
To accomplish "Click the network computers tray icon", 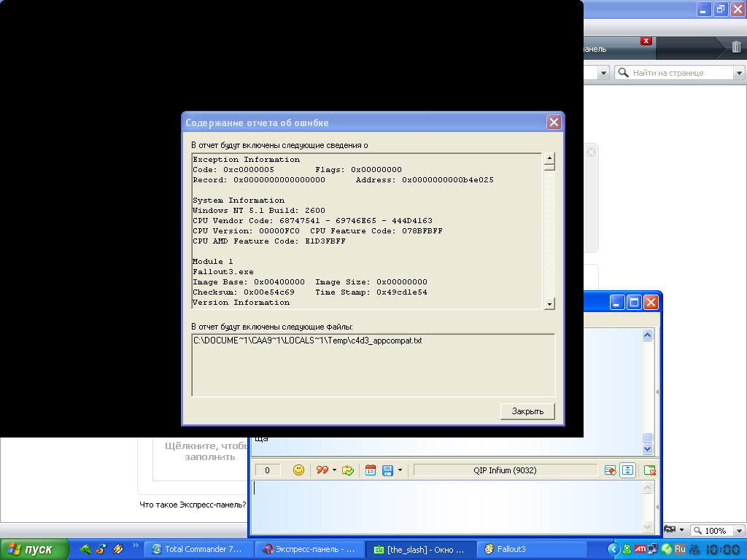I will coord(653,550).
